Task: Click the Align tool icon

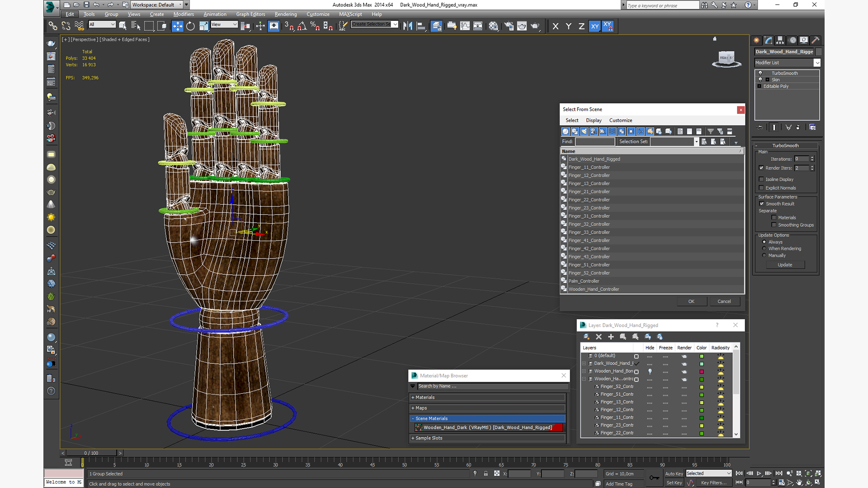Action: point(421,26)
